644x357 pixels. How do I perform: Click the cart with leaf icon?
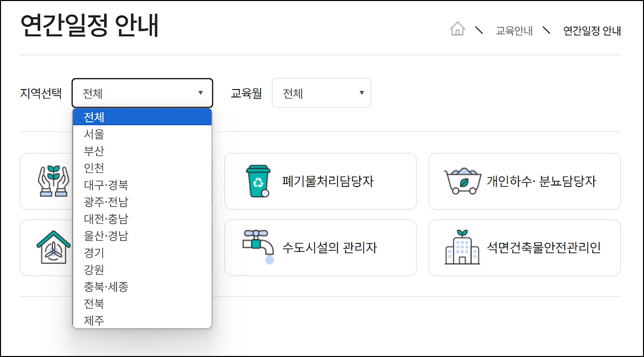pyautogui.click(x=462, y=182)
